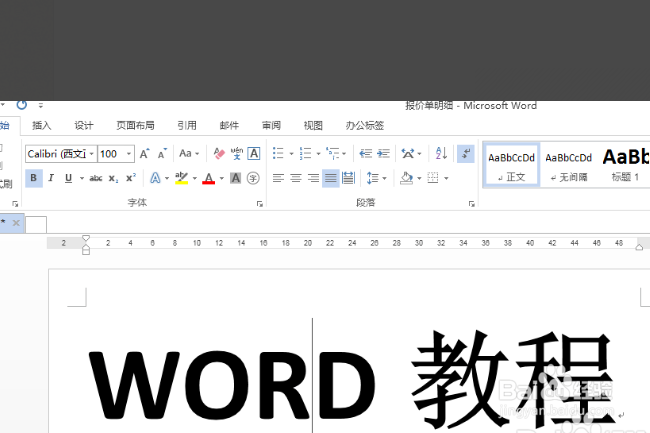Viewport: 650px width, 433px height.
Task: Click the Sort A-Z icon
Action: (x=441, y=153)
